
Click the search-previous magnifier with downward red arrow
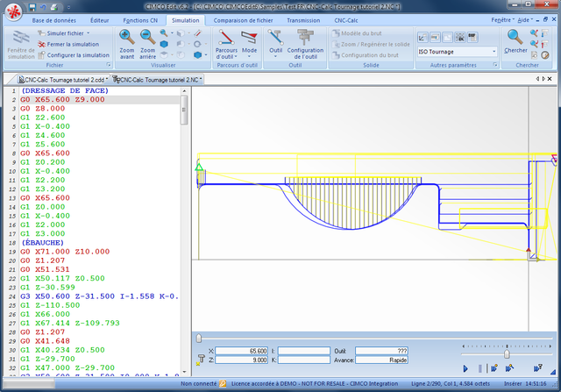pos(534,44)
